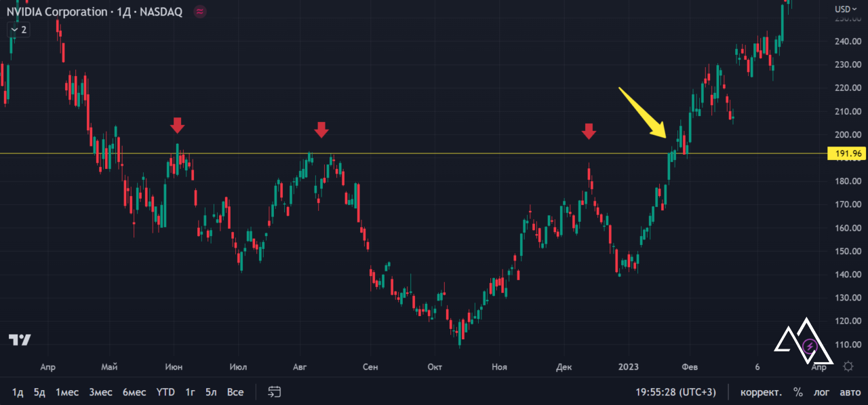Select the 6мес time range
The height and width of the screenshot is (405, 868).
[134, 392]
